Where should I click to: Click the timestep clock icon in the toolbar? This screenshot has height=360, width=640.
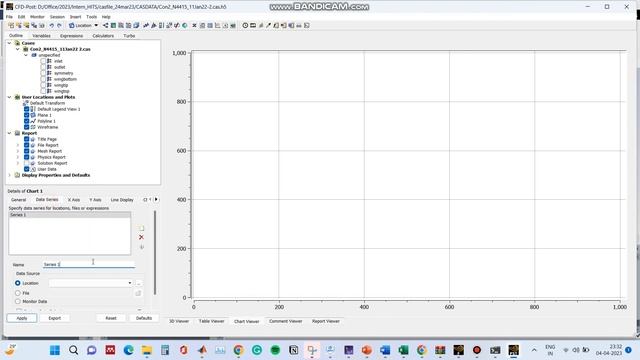pos(245,25)
